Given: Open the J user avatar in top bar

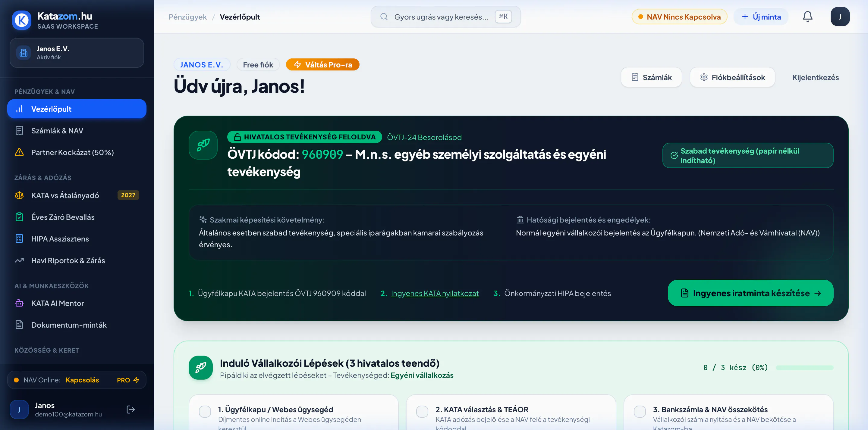Looking at the screenshot, I should click(840, 17).
